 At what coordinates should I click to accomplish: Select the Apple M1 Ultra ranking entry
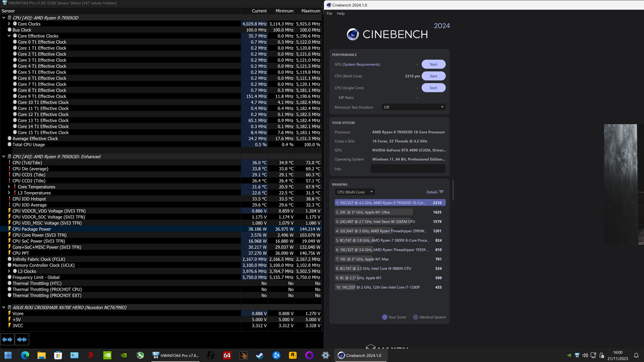[390, 212]
